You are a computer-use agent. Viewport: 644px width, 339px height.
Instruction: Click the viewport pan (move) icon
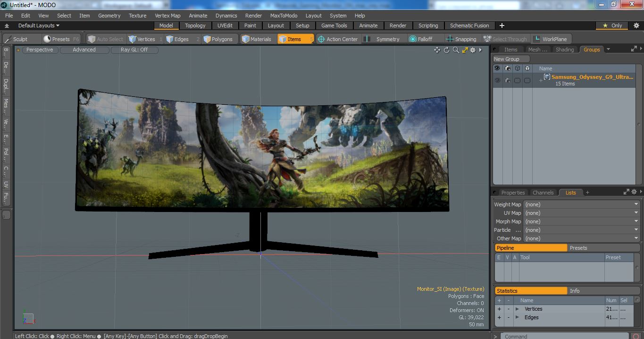437,50
